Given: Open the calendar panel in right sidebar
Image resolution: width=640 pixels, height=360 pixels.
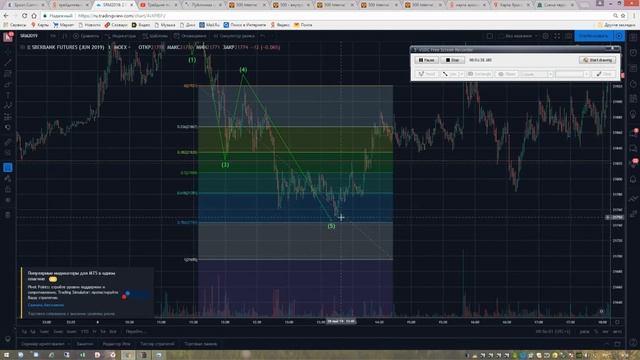Looking at the screenshot, I should pos(633,99).
